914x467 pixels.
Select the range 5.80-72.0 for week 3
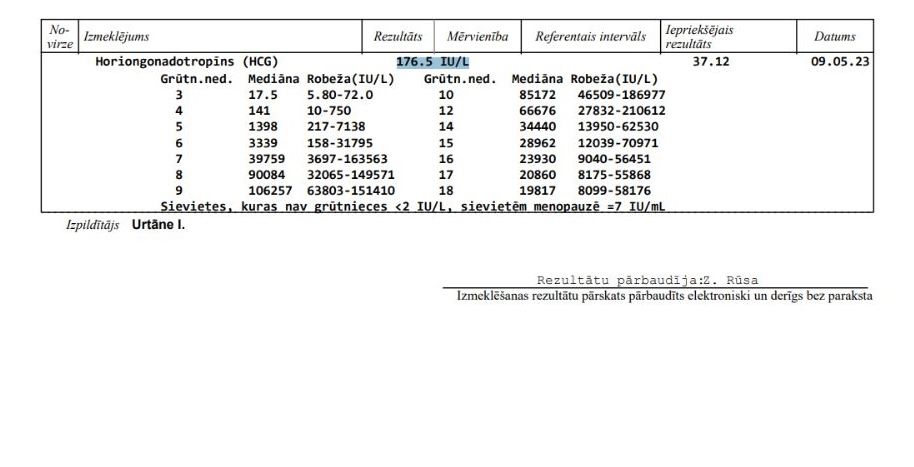pos(340,94)
